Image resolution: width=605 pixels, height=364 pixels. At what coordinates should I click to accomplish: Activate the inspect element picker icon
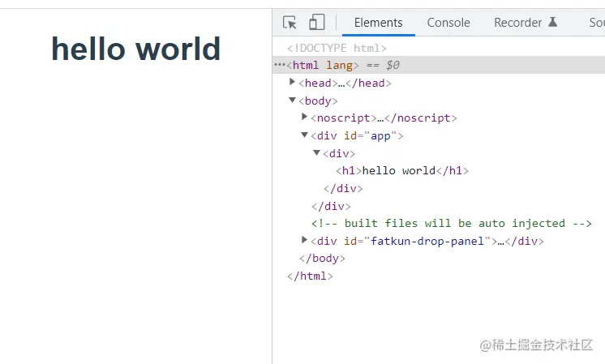point(290,23)
